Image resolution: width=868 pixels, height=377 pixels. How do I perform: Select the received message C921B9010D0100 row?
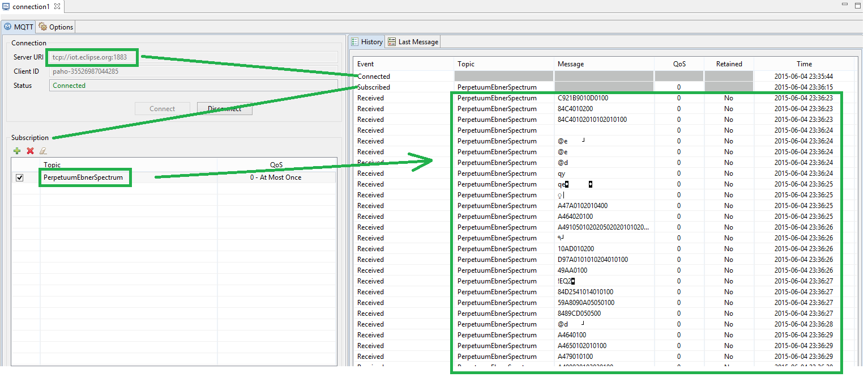(583, 98)
